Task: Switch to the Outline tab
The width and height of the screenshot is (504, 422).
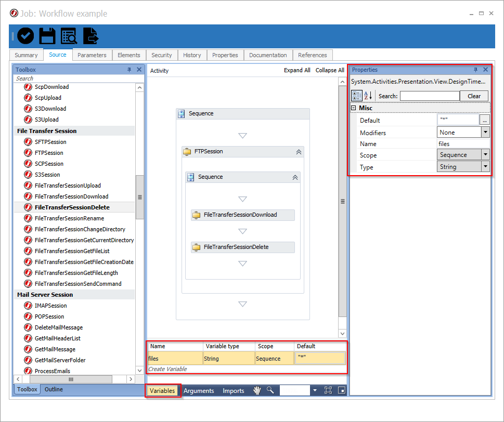Action: point(54,389)
